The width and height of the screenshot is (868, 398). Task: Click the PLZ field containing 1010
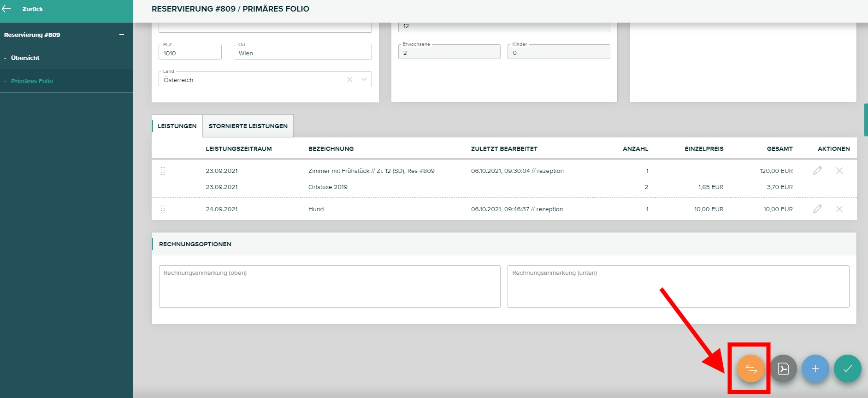pos(190,53)
